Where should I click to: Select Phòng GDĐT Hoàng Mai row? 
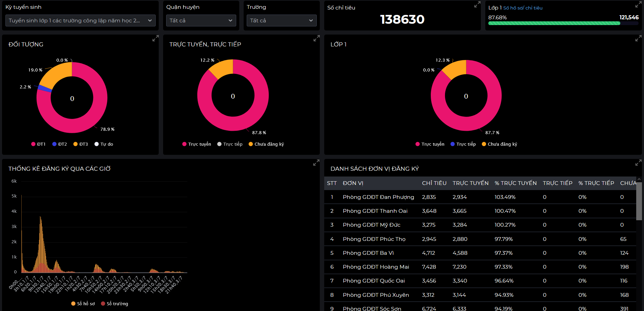(376, 267)
